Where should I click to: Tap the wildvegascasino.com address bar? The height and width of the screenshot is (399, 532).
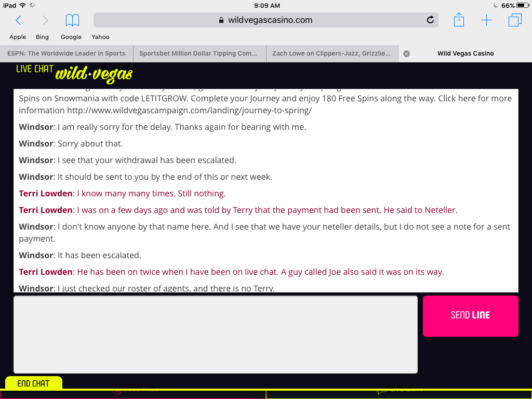[265, 20]
